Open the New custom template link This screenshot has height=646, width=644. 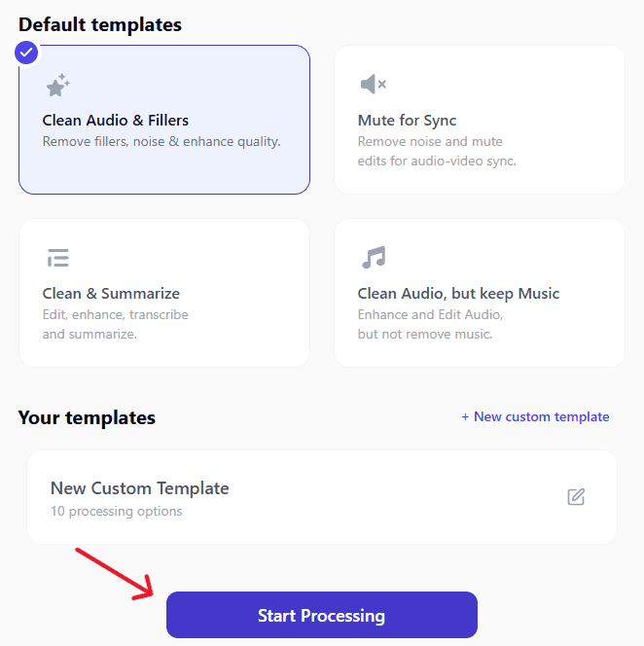click(535, 417)
